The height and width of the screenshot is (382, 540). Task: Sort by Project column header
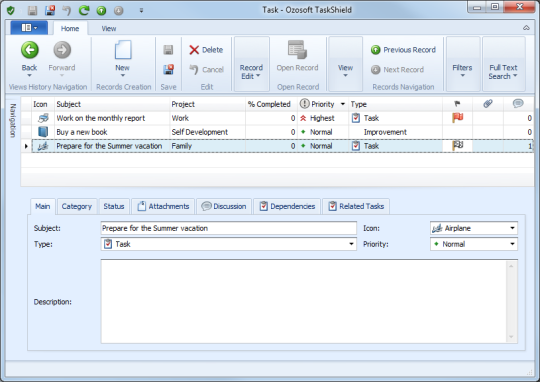coord(207,104)
